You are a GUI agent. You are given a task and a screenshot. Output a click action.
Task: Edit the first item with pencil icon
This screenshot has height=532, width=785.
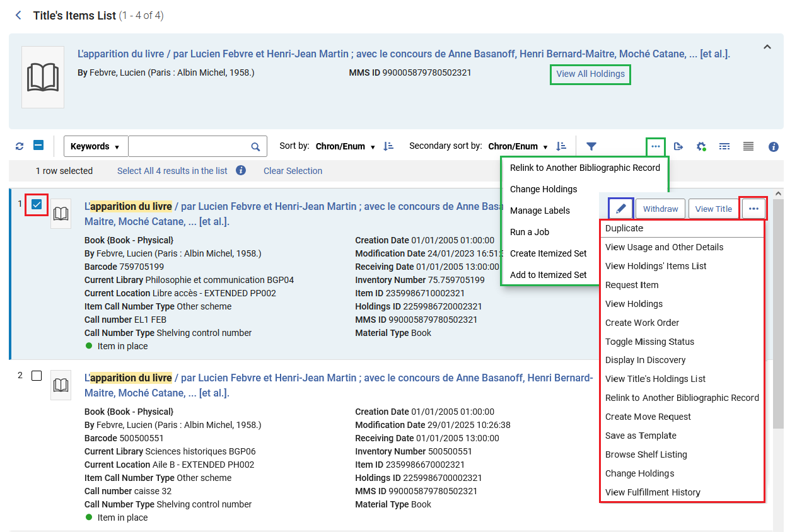621,209
